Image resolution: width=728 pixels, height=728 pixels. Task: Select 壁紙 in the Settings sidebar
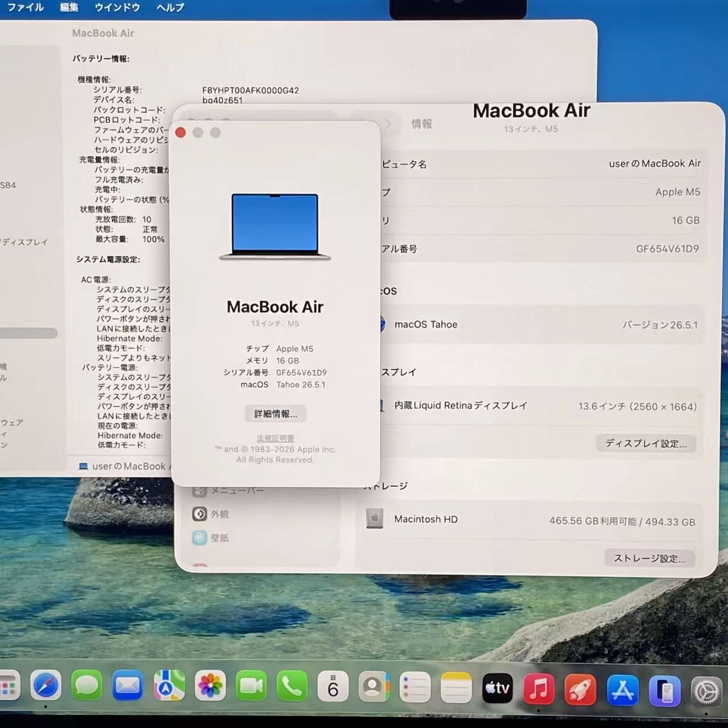click(219, 537)
